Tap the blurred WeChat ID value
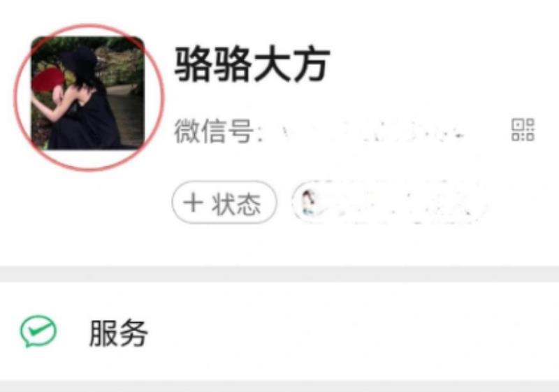Image resolution: width=559 pixels, height=392 pixels. [x=372, y=131]
